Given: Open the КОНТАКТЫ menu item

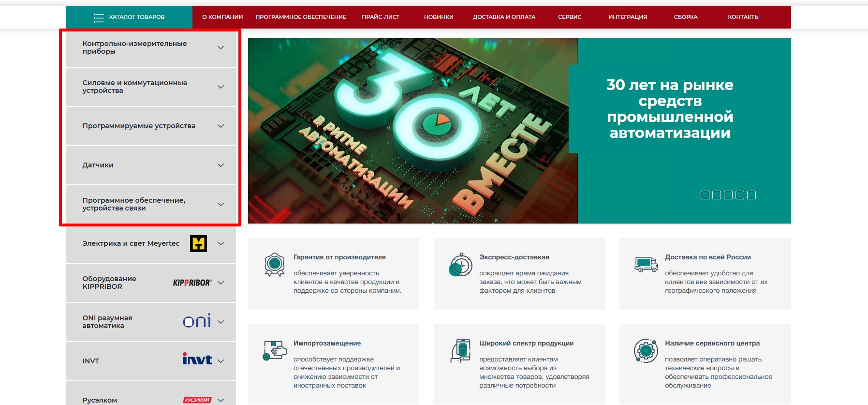Looking at the screenshot, I should (x=743, y=17).
